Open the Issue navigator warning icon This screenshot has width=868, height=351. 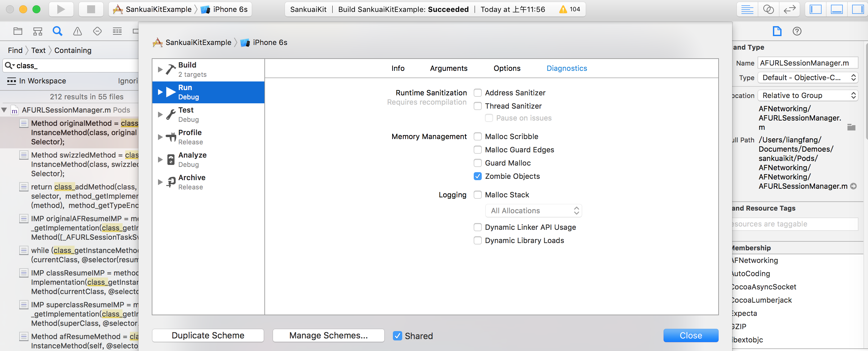(x=78, y=31)
